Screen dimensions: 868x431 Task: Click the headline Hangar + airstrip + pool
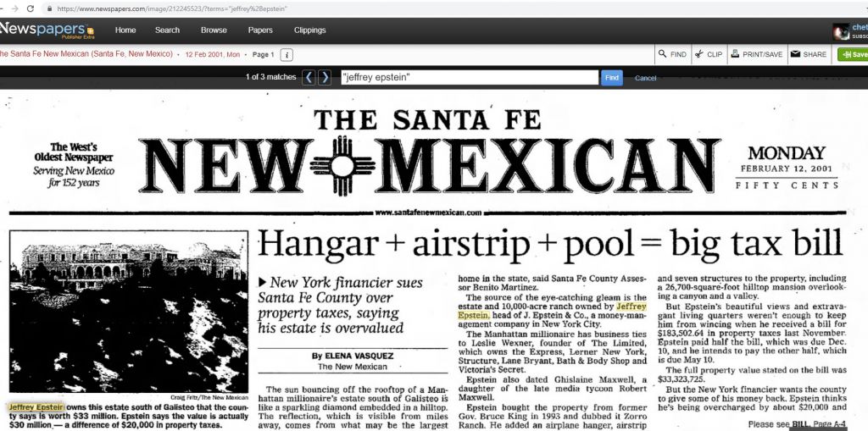pyautogui.click(x=550, y=243)
